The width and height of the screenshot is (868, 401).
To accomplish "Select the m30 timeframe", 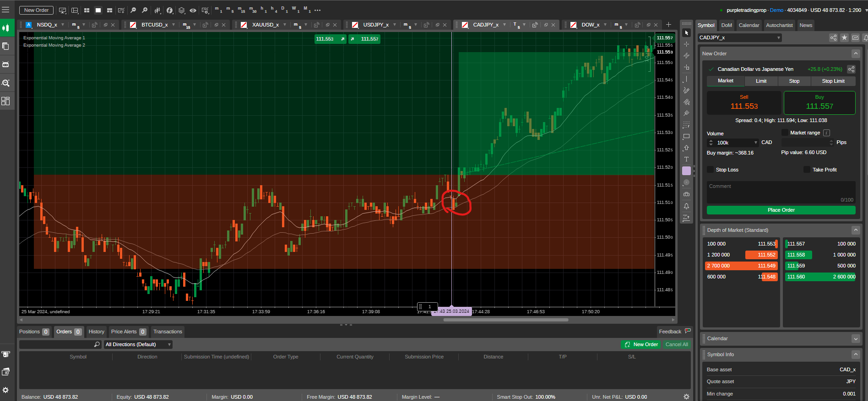I will pyautogui.click(x=253, y=10).
